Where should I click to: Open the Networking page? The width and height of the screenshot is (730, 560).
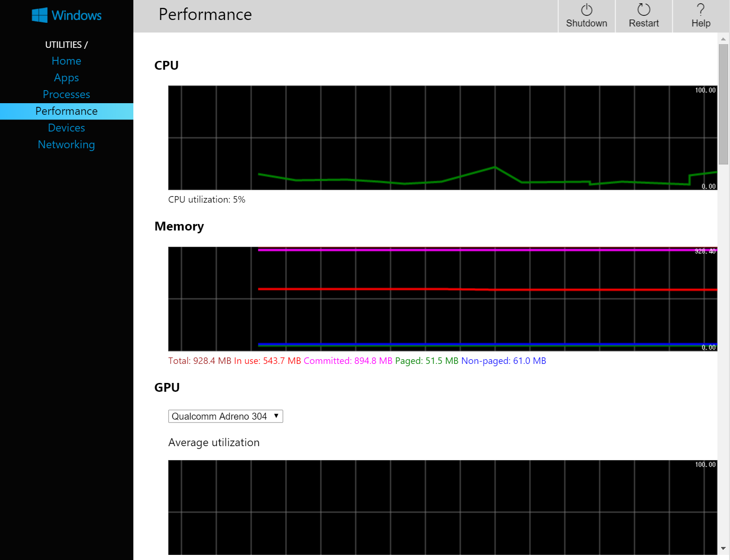click(66, 145)
